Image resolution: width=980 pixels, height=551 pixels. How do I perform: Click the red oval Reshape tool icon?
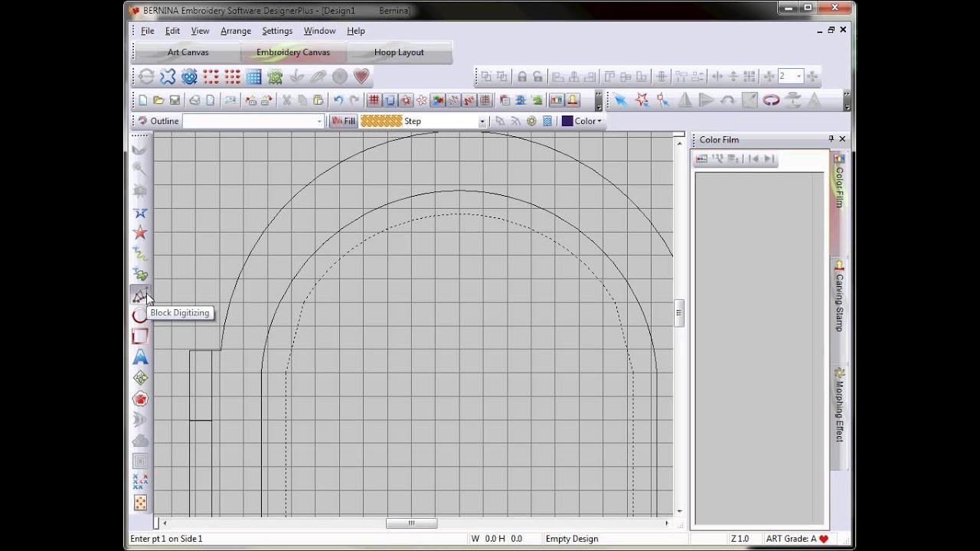(771, 100)
